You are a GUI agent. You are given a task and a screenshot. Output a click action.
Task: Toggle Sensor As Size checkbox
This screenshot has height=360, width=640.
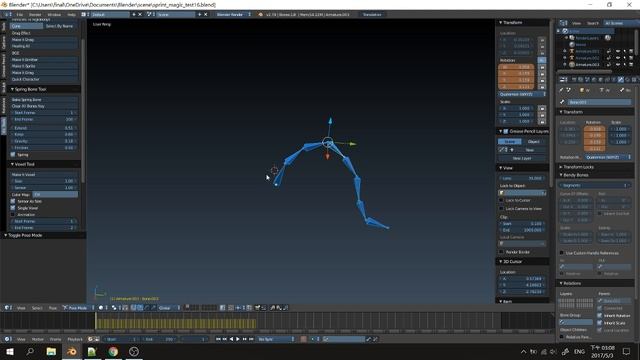[x=13, y=201]
